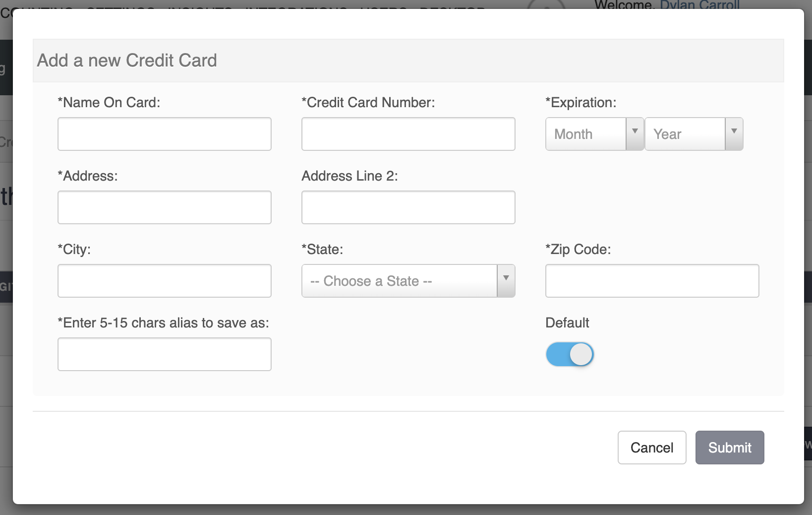Image resolution: width=812 pixels, height=515 pixels.
Task: Click the '*Expiration:' label text
Action: [580, 103]
